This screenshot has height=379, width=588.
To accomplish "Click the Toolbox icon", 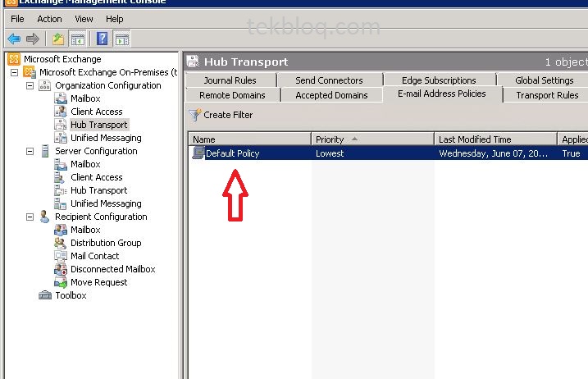I will [45, 295].
